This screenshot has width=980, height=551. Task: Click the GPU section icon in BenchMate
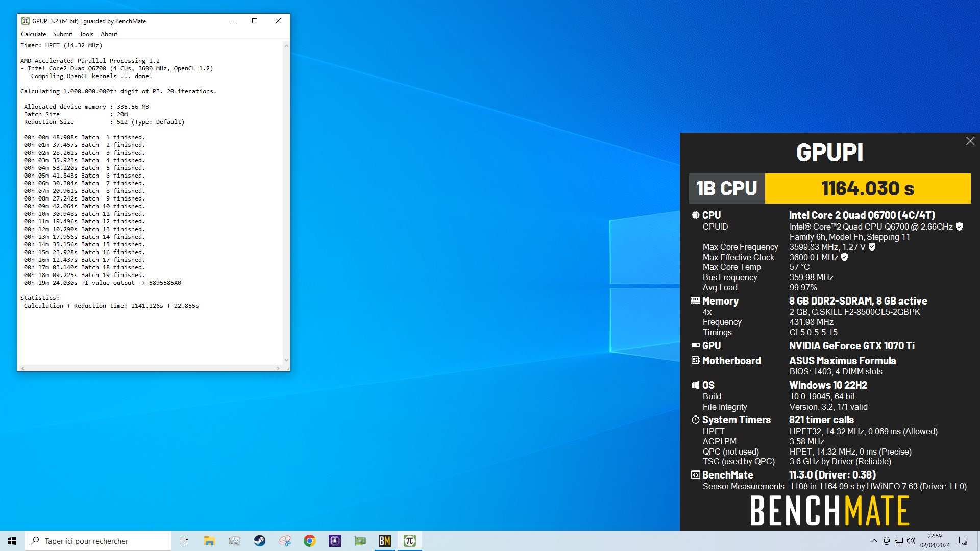pyautogui.click(x=695, y=346)
